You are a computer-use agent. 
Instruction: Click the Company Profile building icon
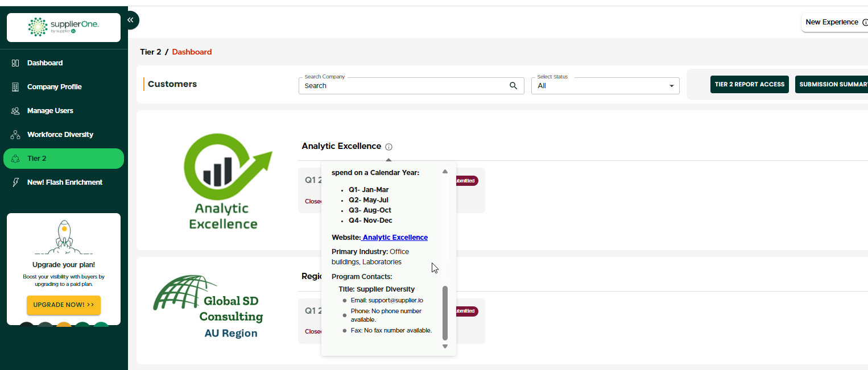coord(15,87)
